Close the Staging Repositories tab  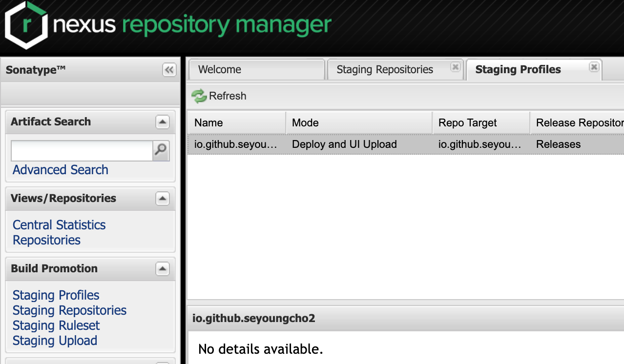click(455, 67)
